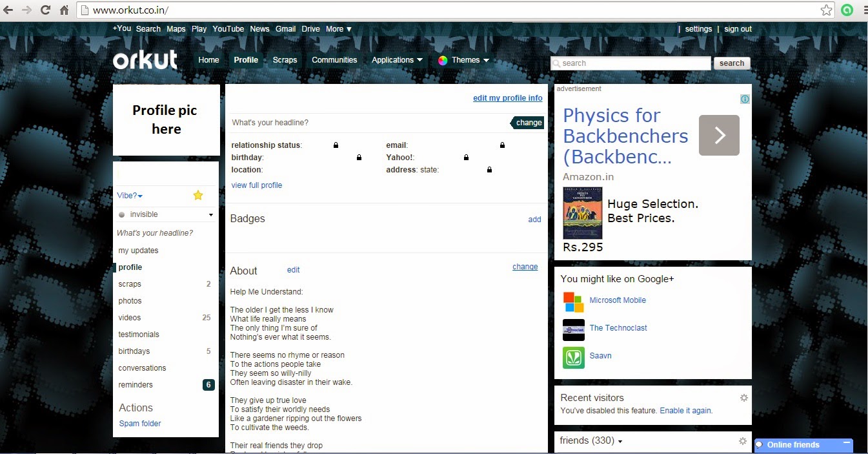Click the Themes color wheel icon
This screenshot has height=454, width=868.
pos(443,60)
